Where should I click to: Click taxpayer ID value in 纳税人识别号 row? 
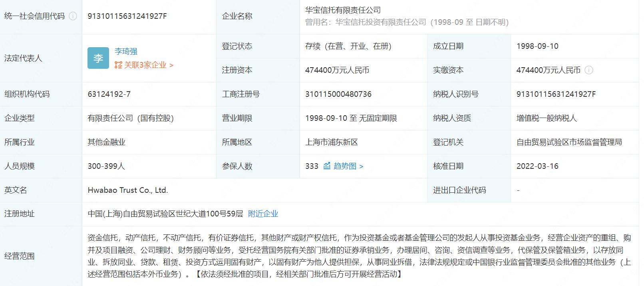(x=556, y=94)
